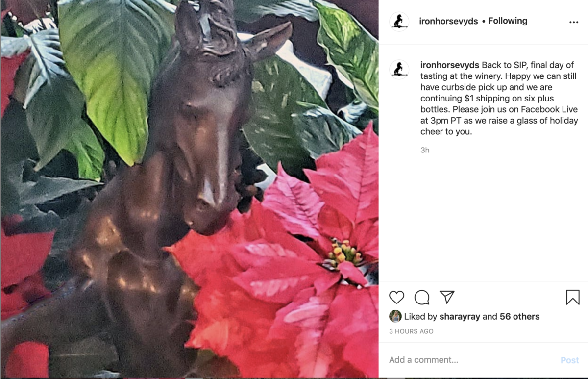Open ironhorsevyds username in header
Viewport: 588px width, 379px height.
(x=448, y=21)
